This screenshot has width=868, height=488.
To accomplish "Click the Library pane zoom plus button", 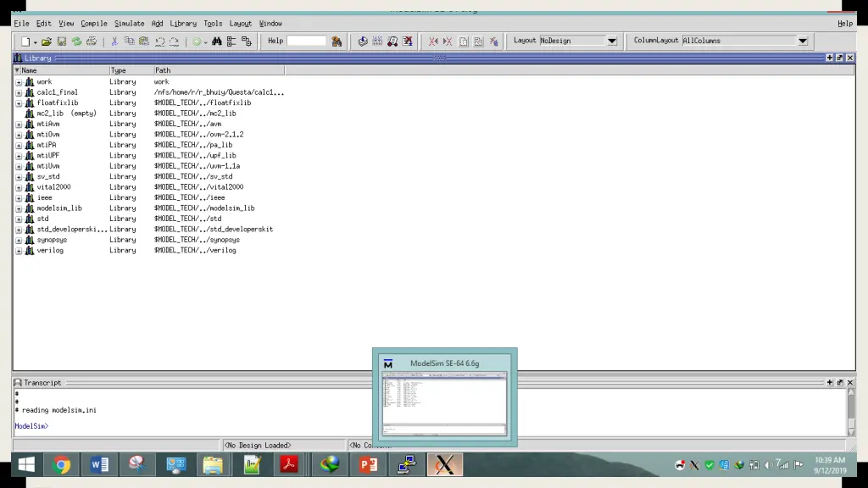I will point(829,58).
